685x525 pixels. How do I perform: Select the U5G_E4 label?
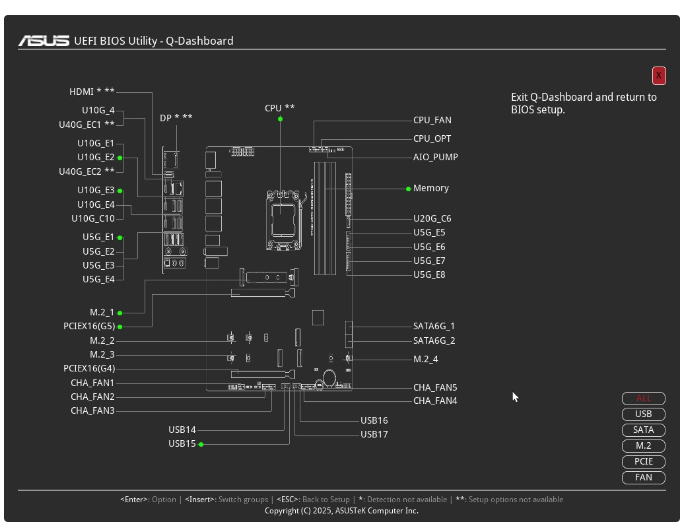pyautogui.click(x=98, y=280)
